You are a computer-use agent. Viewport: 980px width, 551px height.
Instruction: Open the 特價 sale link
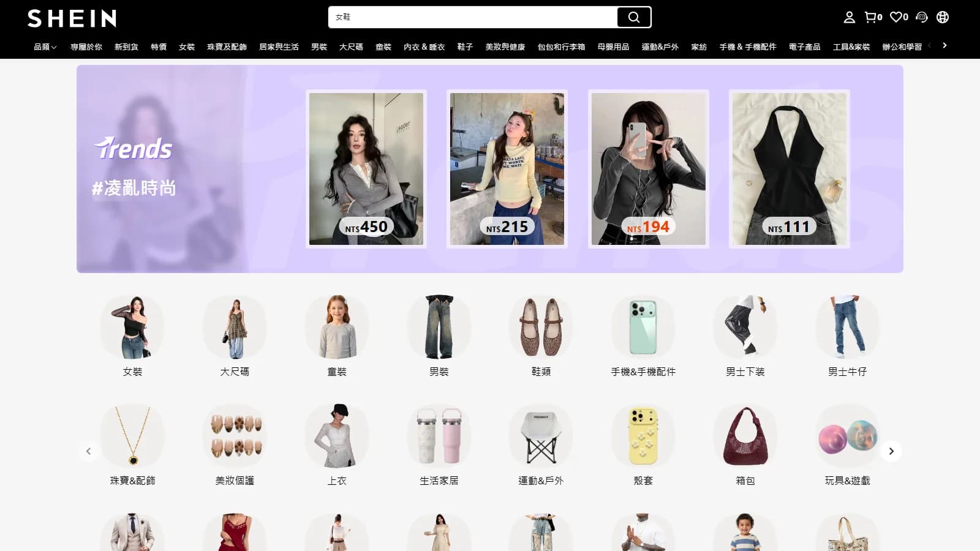click(x=159, y=47)
